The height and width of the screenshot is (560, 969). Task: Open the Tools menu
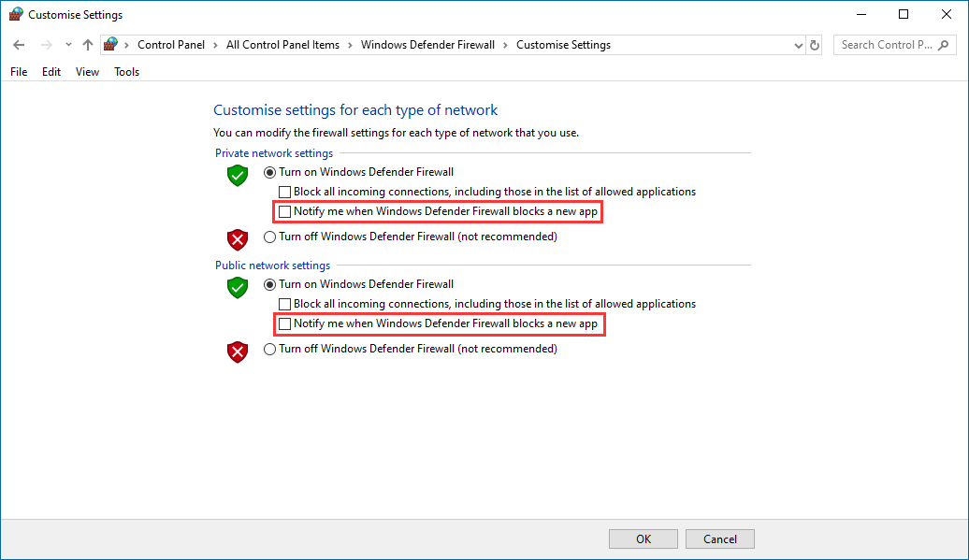coord(126,72)
